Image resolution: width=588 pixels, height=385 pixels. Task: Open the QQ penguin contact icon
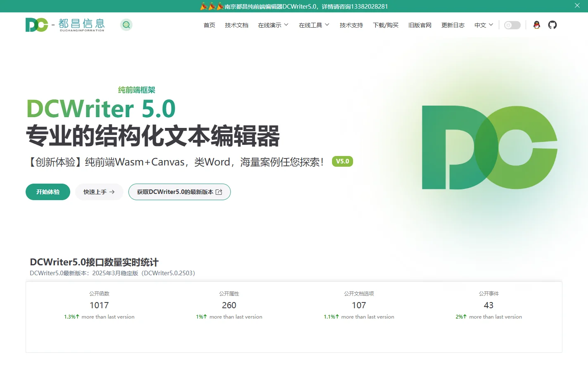(537, 25)
